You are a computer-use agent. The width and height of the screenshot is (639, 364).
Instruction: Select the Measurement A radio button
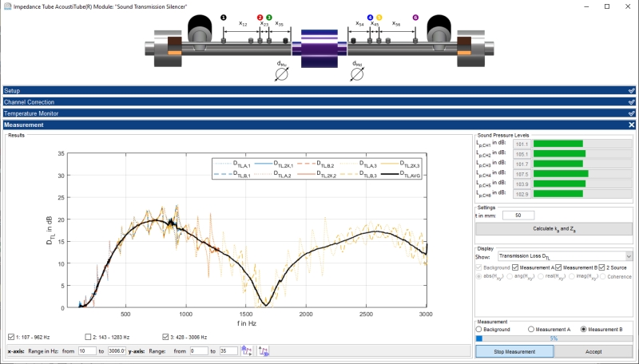[532, 329]
